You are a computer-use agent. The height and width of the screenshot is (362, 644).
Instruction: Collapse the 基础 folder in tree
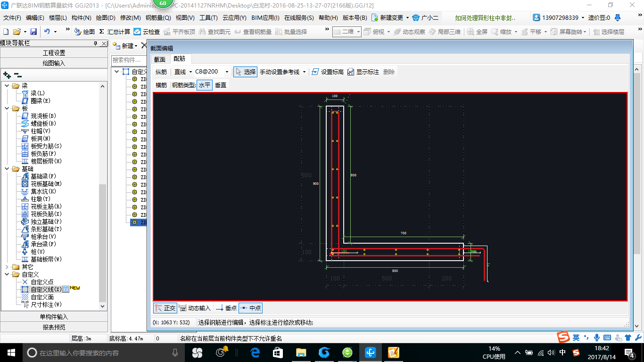coord(7,169)
